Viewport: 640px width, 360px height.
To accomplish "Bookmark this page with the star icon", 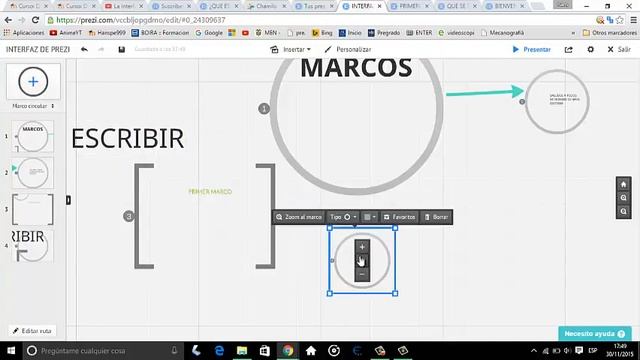I will coord(620,20).
